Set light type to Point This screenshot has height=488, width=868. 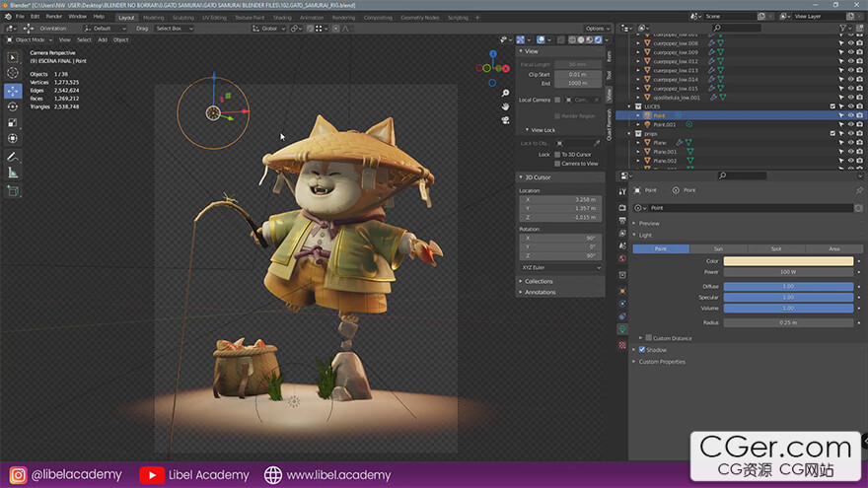661,249
